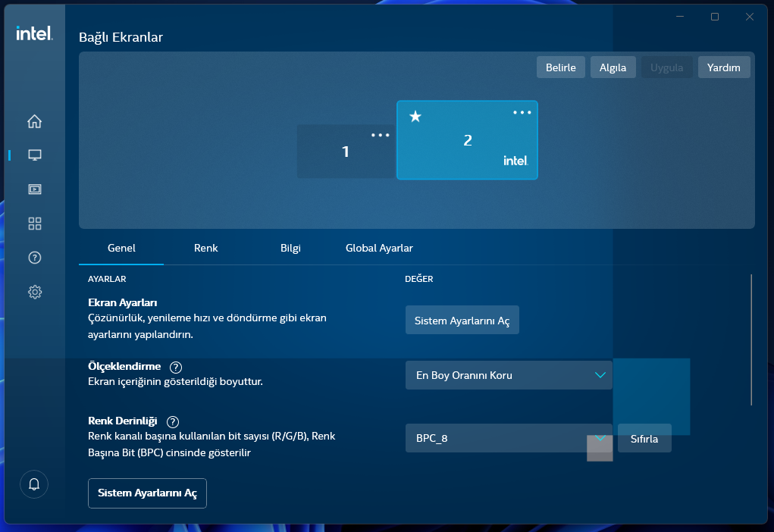Click the primary star on display 2
Viewport: 774px width, 532px height.
[415, 117]
